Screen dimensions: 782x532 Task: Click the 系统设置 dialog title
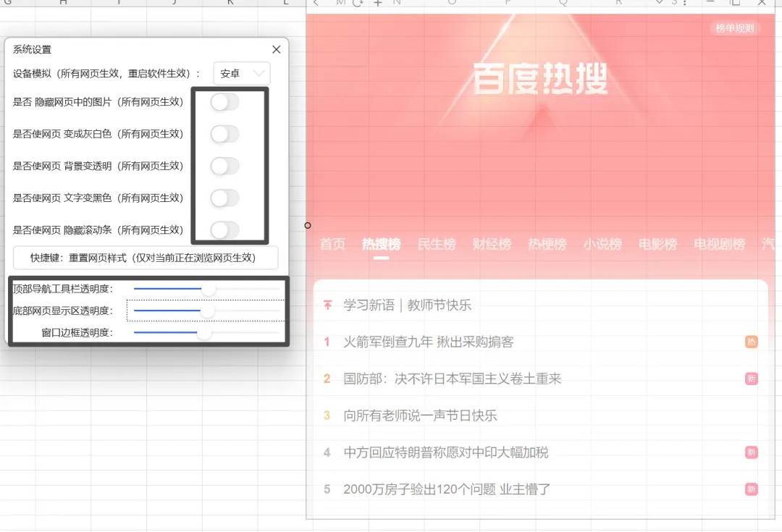tap(32, 49)
